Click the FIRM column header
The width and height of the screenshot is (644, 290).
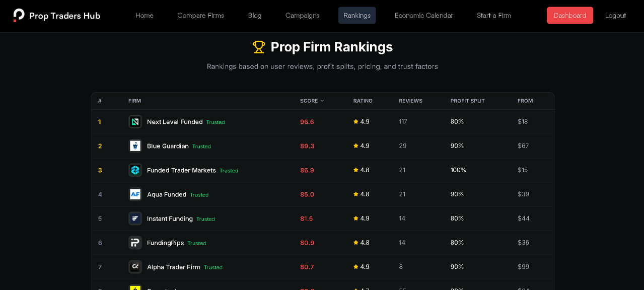135,101
